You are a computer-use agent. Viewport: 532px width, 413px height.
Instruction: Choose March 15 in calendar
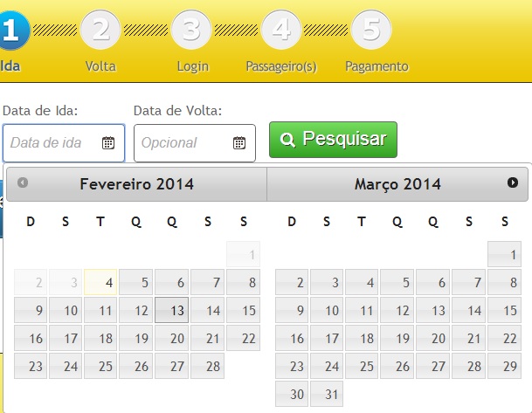click(x=504, y=310)
